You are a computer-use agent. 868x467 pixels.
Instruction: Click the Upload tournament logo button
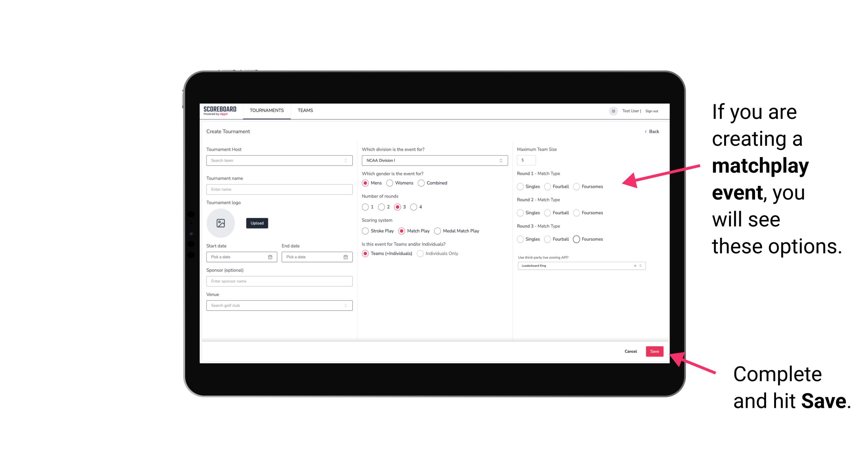coord(257,223)
